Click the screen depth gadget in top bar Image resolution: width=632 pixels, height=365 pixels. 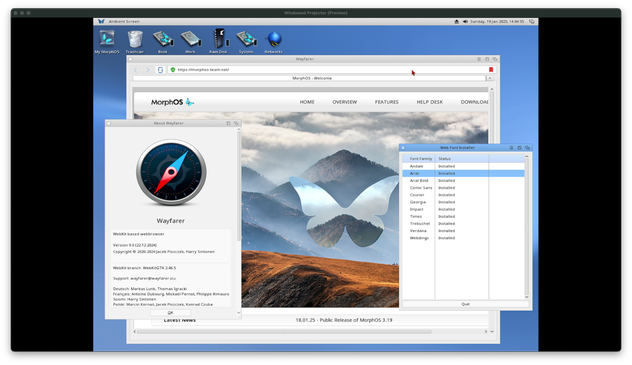click(x=532, y=21)
